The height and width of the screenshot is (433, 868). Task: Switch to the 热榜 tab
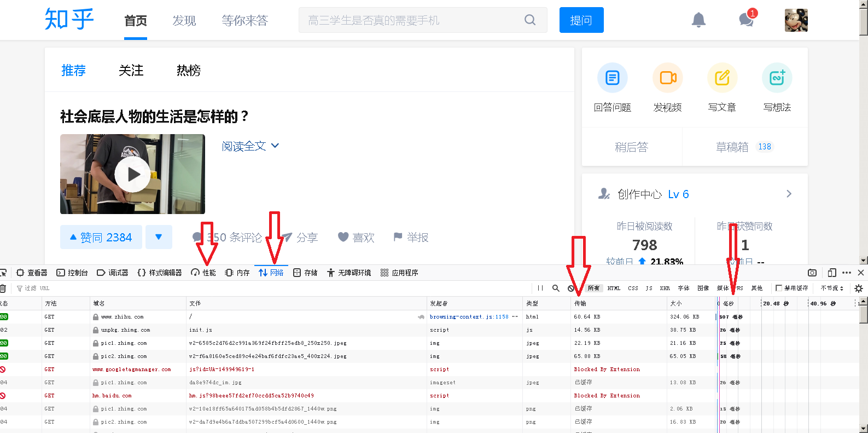point(188,70)
